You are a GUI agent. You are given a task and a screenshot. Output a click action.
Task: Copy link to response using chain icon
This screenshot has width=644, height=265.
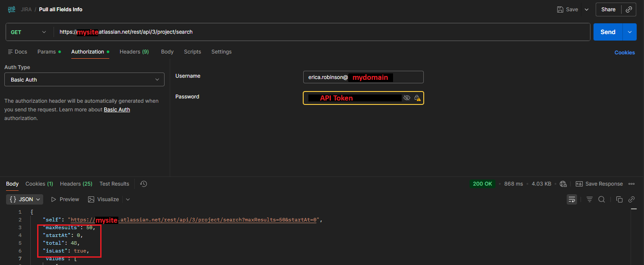[x=631, y=199]
